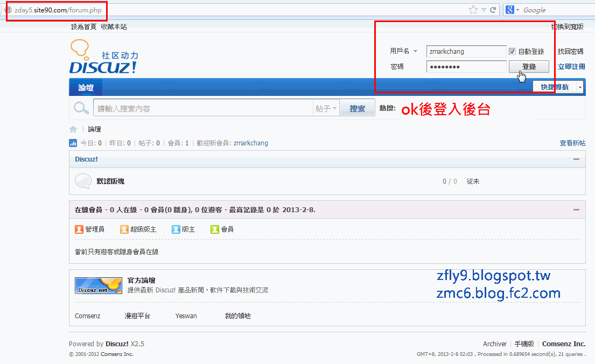Click the home icon in breadcrumb
Image resolution: width=595 pixels, height=364 pixels.
coord(73,129)
